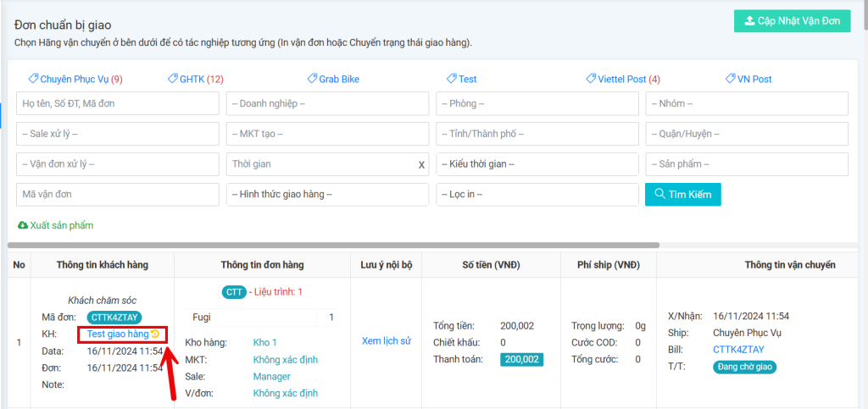Select the Viettel Post carrier tab
This screenshot has height=409, width=868.
(622, 79)
